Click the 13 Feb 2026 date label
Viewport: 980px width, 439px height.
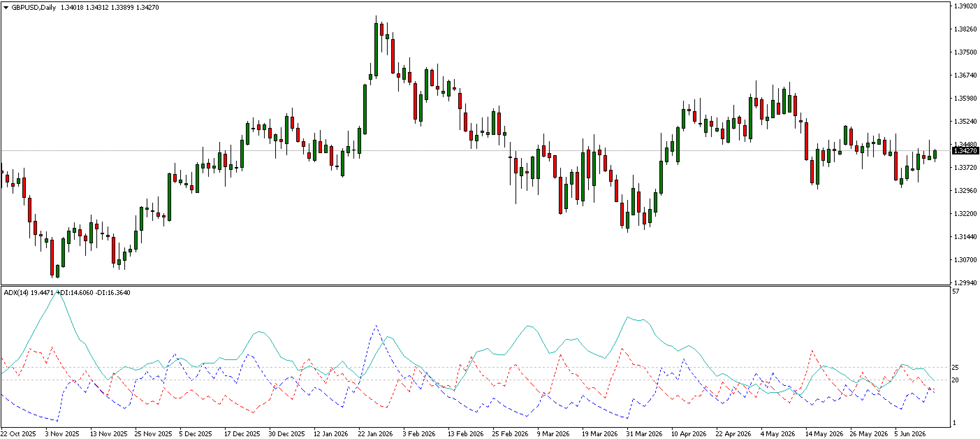[x=466, y=434]
